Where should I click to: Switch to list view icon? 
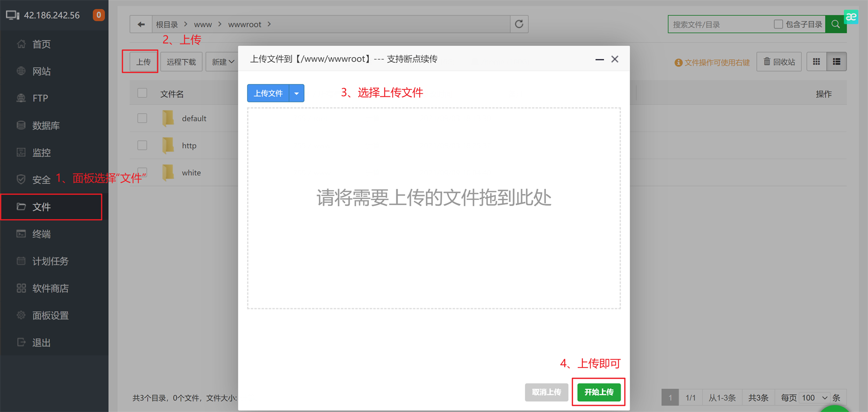[836, 62]
